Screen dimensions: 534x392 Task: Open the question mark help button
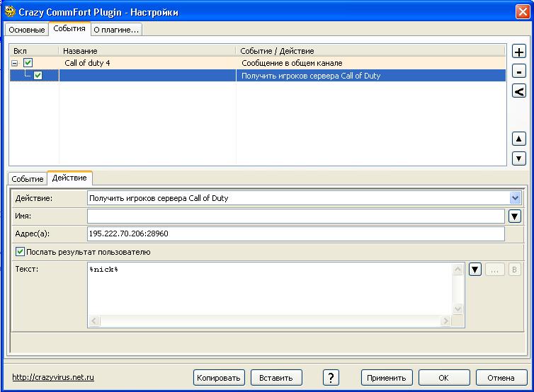[x=331, y=377]
